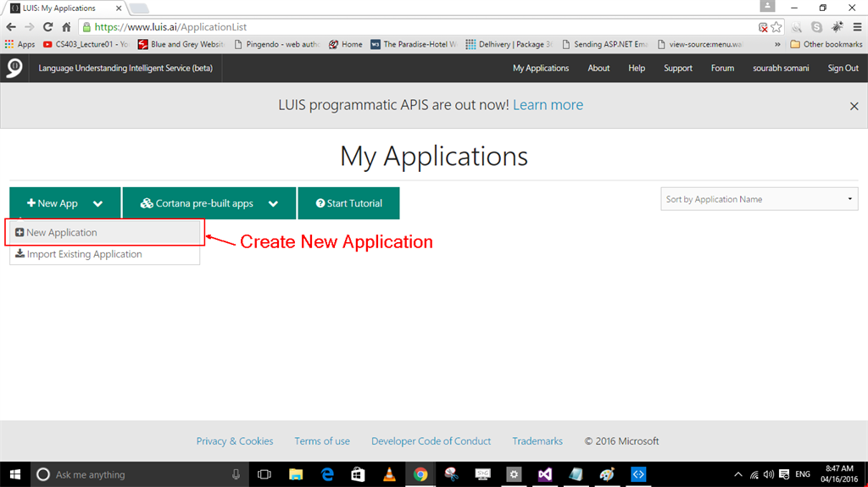Open CS403_Lecture01 YouTube bookmark
Screen dimensions: 868x487
tap(86, 44)
